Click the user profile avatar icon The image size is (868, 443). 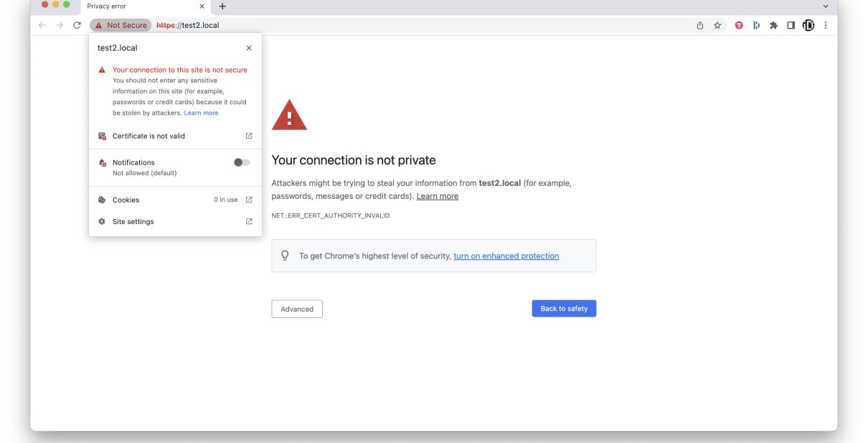click(808, 25)
